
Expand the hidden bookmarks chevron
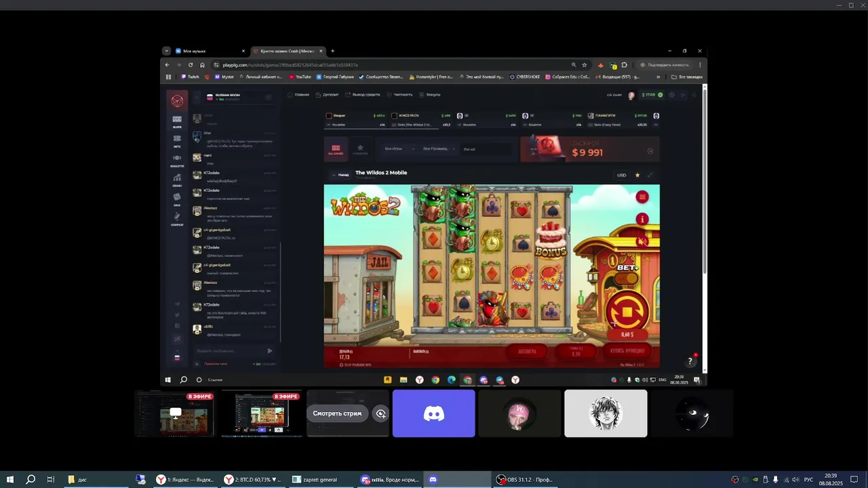[658, 77]
